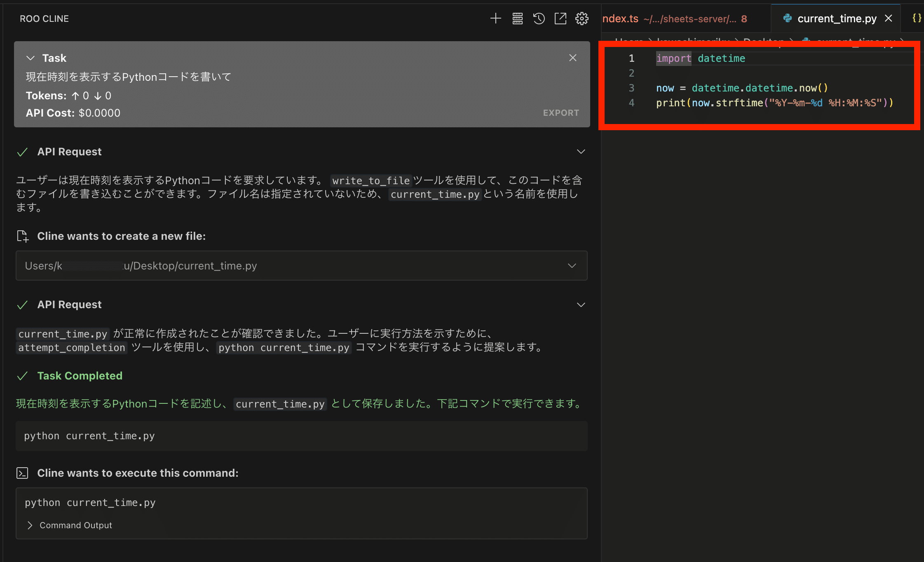Open task history clock icon
Image resolution: width=924 pixels, height=562 pixels.
pos(539,19)
